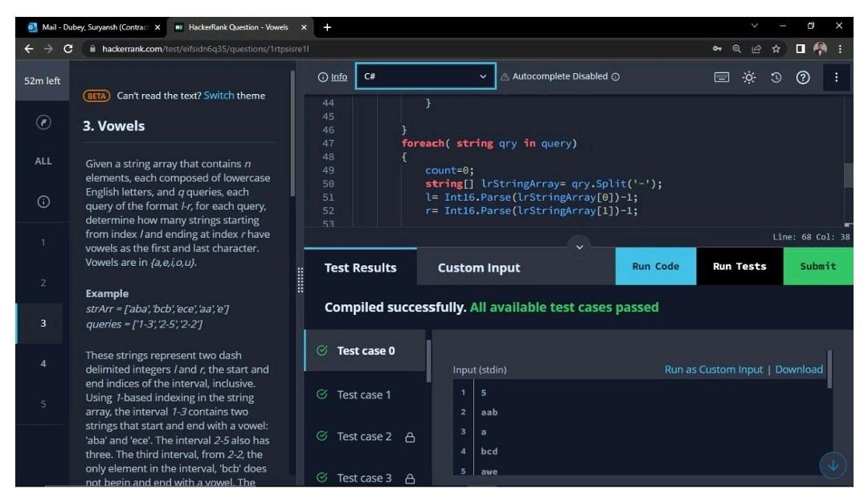
Task: Click the compass icon in test sidebar
Action: 43,122
